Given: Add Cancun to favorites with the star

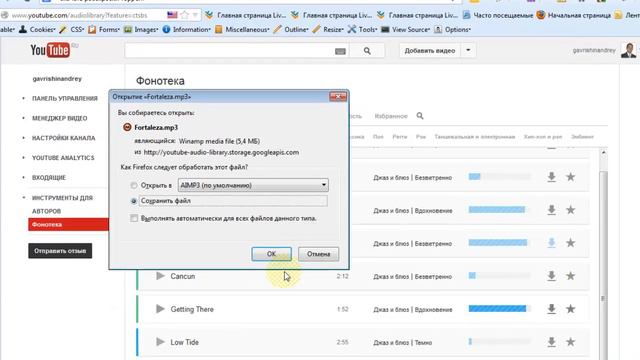Looking at the screenshot, I should click(571, 276).
